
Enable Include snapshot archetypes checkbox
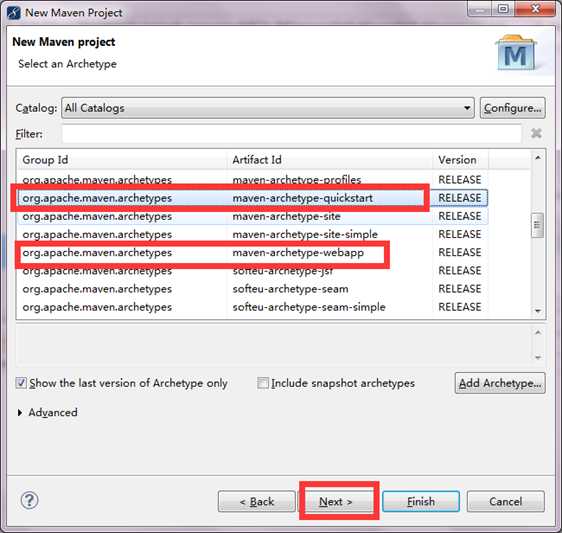pos(263,383)
